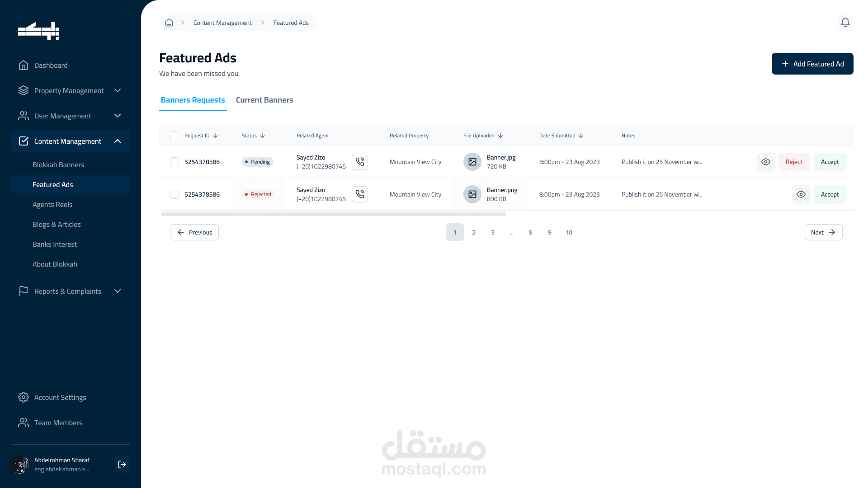The image size is (868, 488).
Task: Call agent in the Pending request row
Action: click(x=360, y=162)
